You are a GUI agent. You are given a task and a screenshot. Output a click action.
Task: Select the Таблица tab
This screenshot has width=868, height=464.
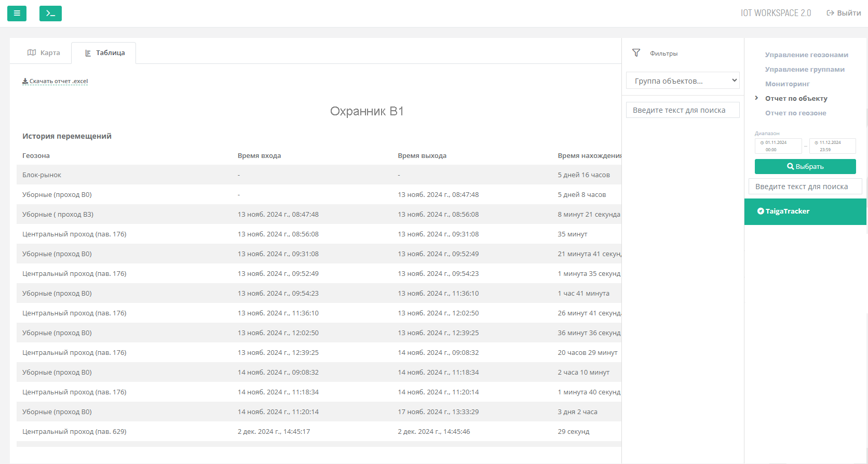point(104,53)
